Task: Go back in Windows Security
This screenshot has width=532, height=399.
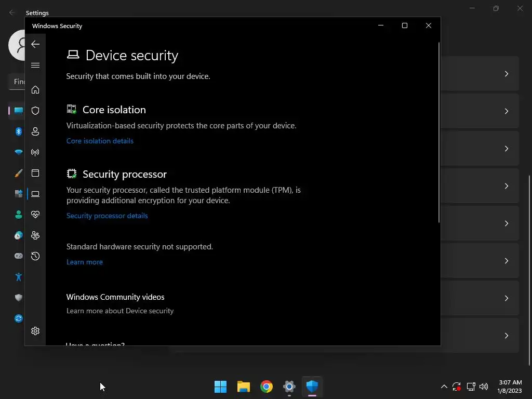Action: 35,44
